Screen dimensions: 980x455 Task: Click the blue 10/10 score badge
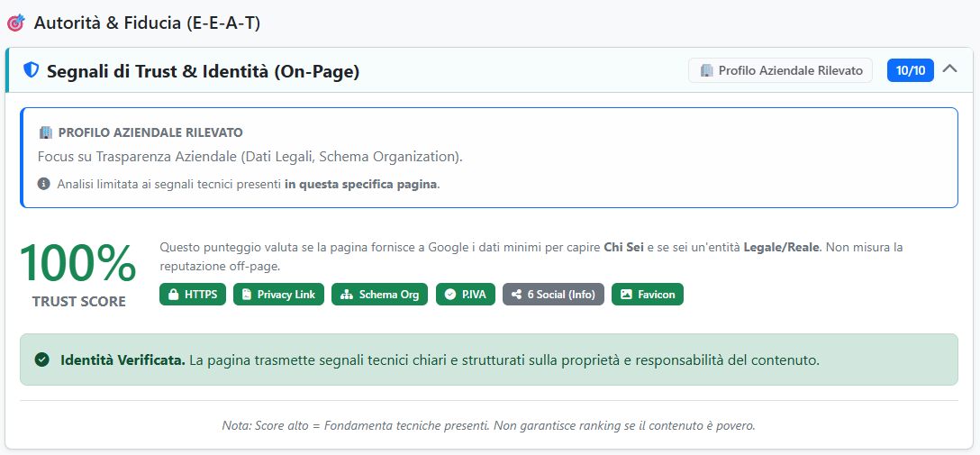pyautogui.click(x=910, y=70)
